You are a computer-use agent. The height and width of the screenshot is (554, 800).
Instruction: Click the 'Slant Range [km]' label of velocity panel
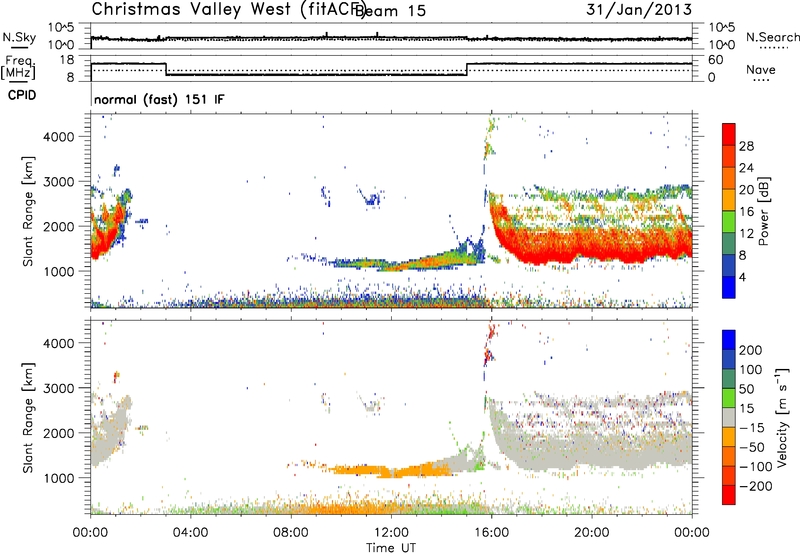pos(28,418)
